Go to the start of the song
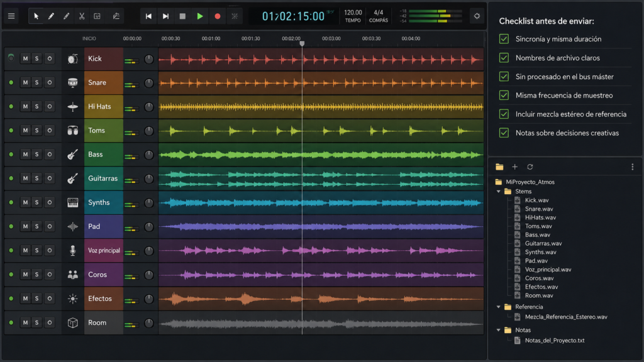The width and height of the screenshot is (644, 362). tap(148, 16)
